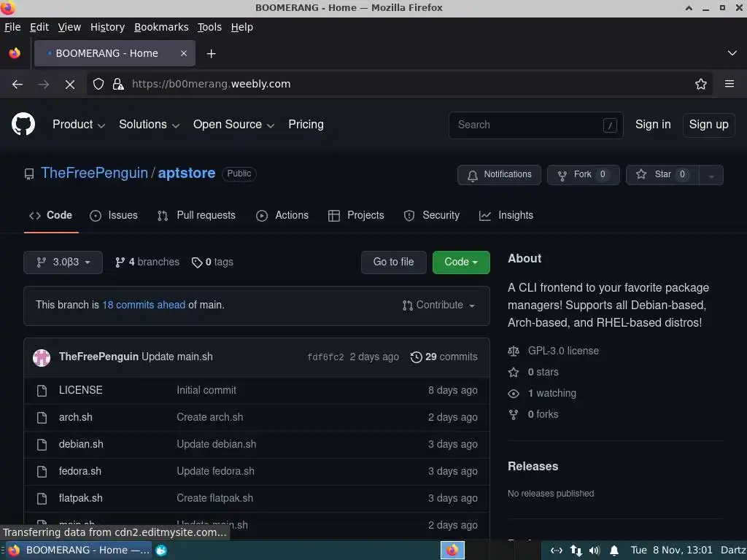
Task: Open the History menu
Action: [108, 27]
